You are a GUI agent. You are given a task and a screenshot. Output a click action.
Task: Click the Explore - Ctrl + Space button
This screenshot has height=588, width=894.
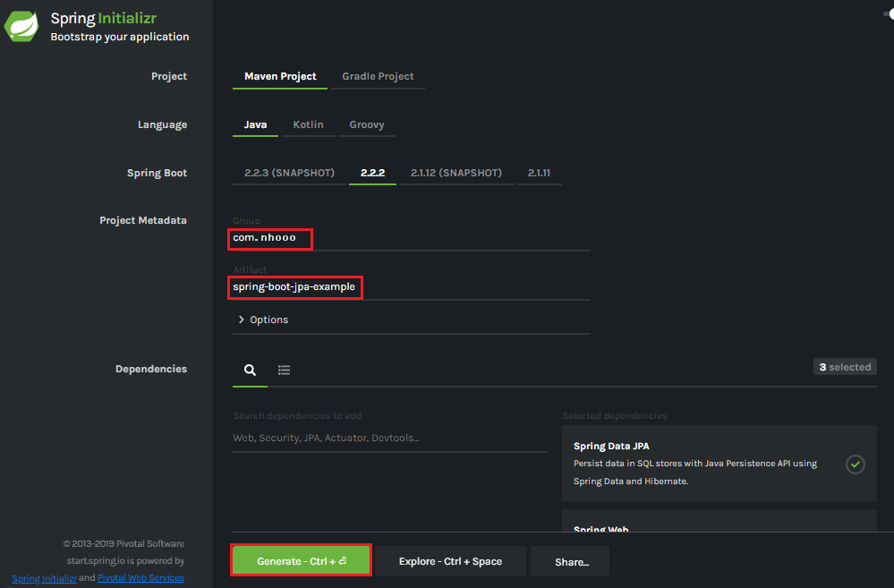point(450,559)
